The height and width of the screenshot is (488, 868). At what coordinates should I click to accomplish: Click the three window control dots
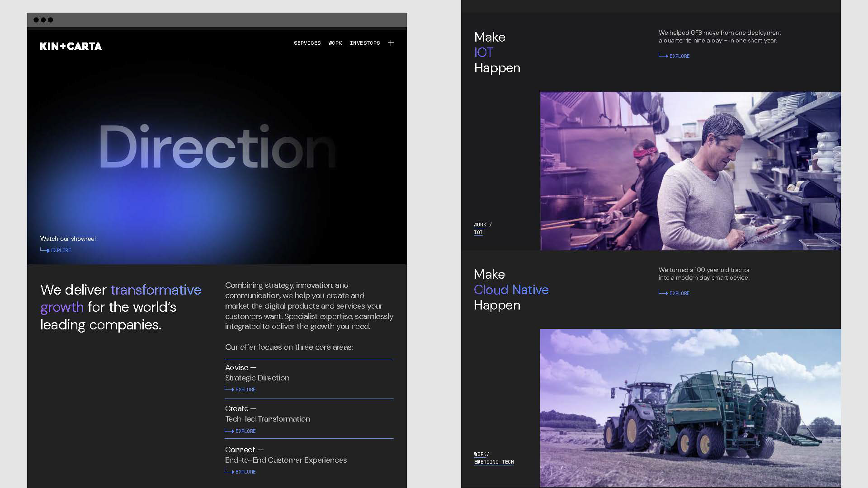coord(43,20)
